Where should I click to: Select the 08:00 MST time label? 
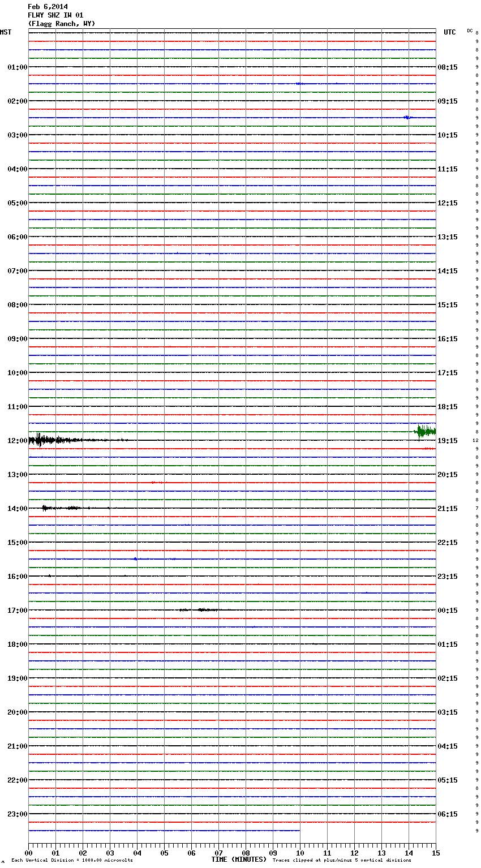pyautogui.click(x=18, y=305)
